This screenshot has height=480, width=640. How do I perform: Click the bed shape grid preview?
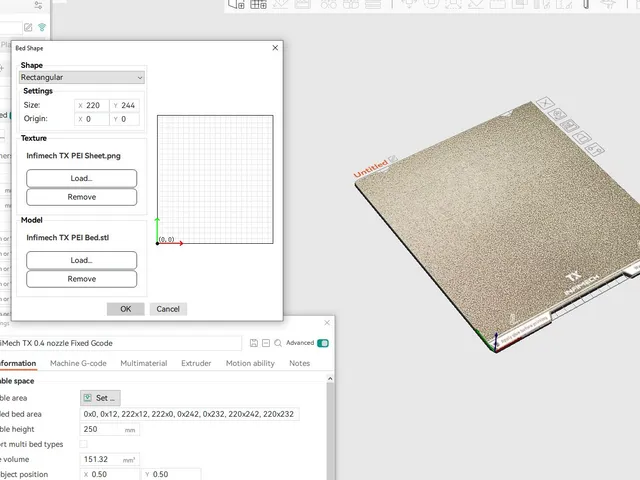coord(215,180)
